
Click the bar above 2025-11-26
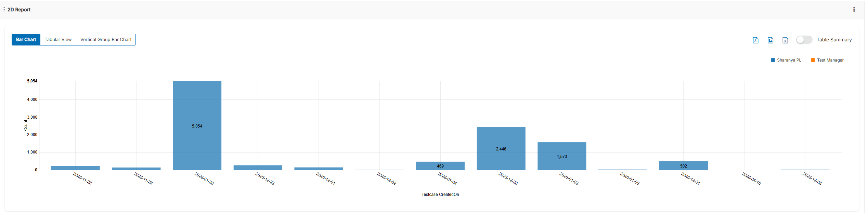point(75,168)
